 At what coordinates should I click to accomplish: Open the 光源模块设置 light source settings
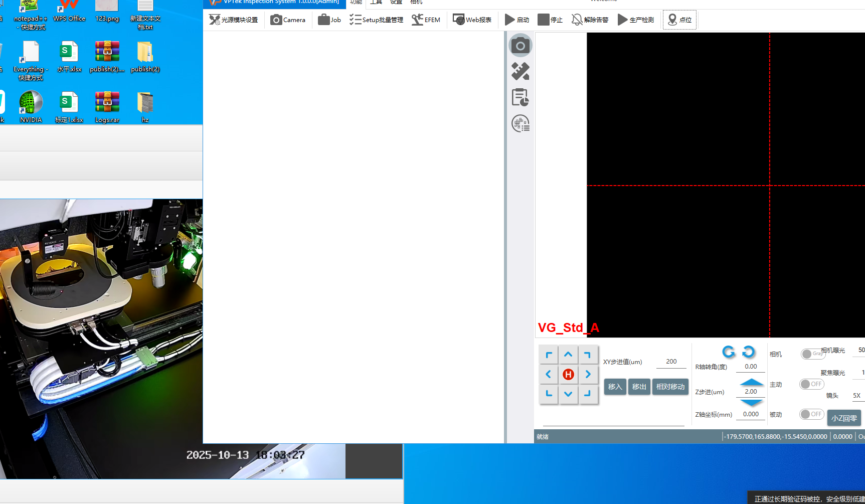[x=234, y=20]
